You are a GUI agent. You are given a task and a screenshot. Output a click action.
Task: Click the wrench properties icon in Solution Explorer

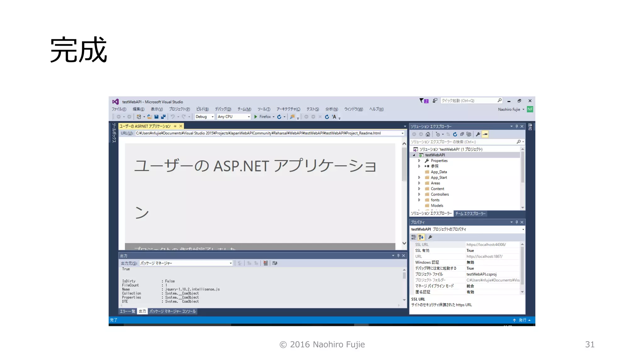[x=478, y=134]
